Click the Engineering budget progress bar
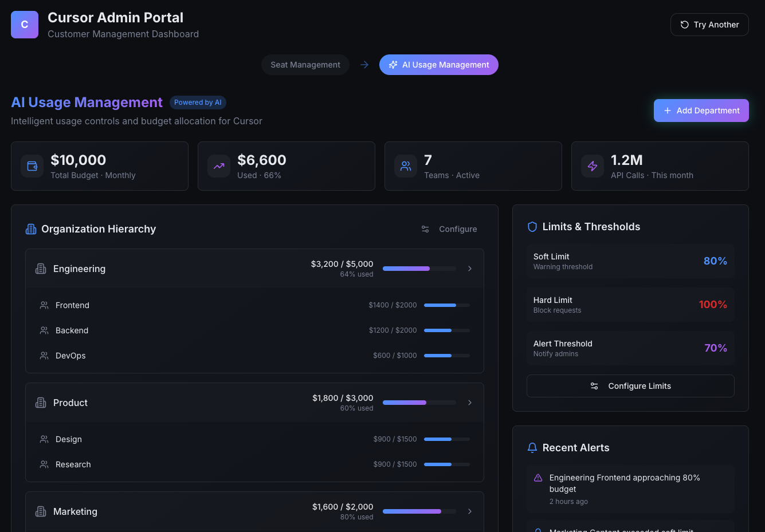The image size is (765, 532). (x=419, y=269)
